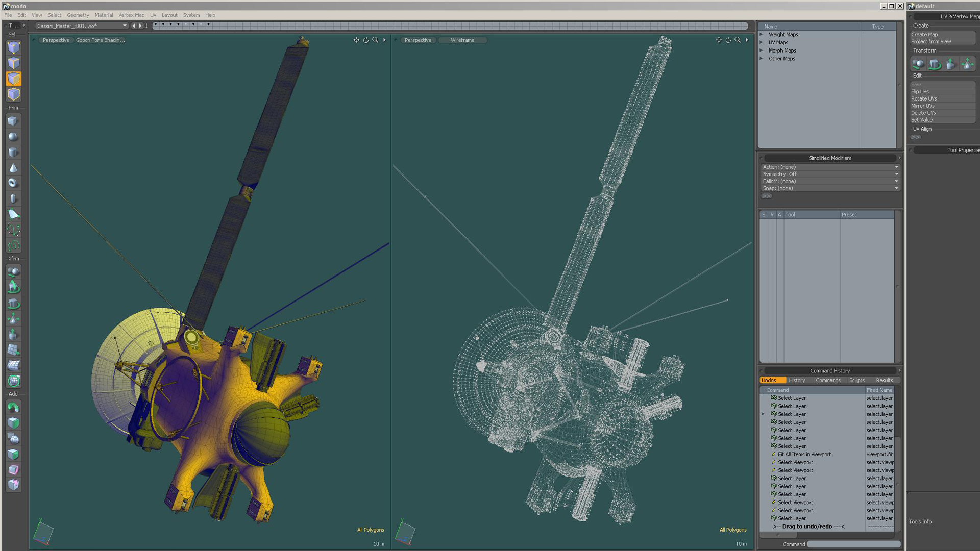Activate the Polygons selection mode icon
980x551 pixels.
click(14, 79)
